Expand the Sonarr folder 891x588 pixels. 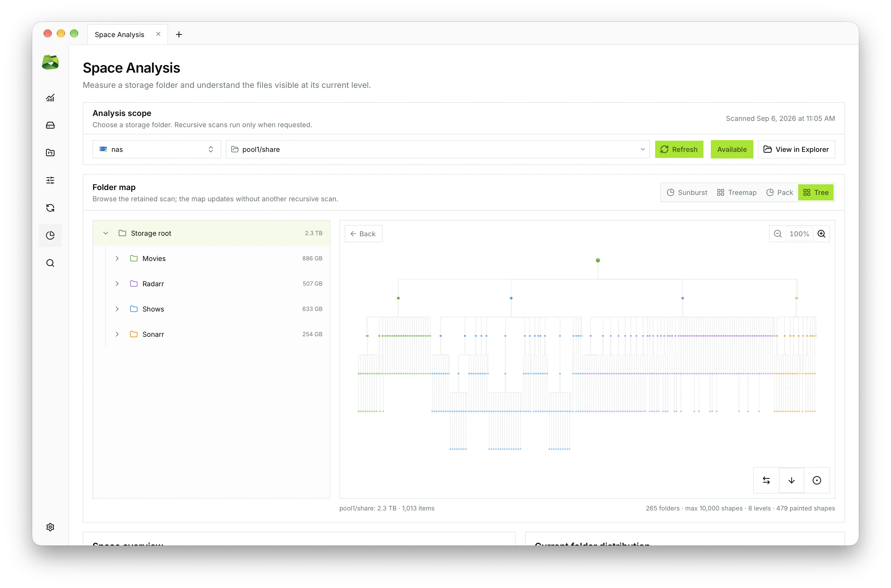tap(117, 334)
